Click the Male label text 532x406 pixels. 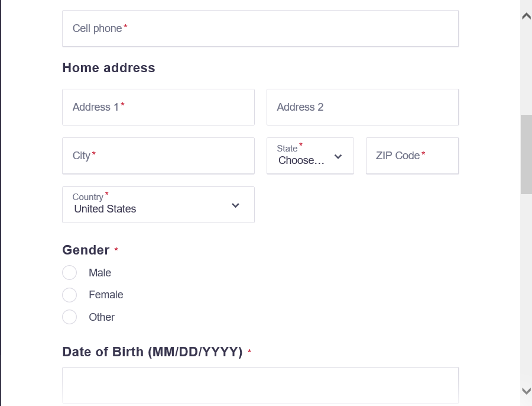coord(100,273)
